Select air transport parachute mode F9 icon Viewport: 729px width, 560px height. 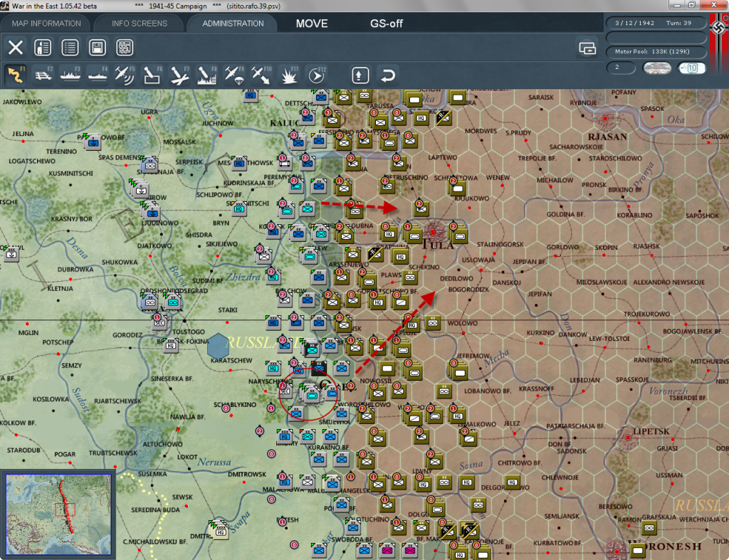(x=234, y=75)
